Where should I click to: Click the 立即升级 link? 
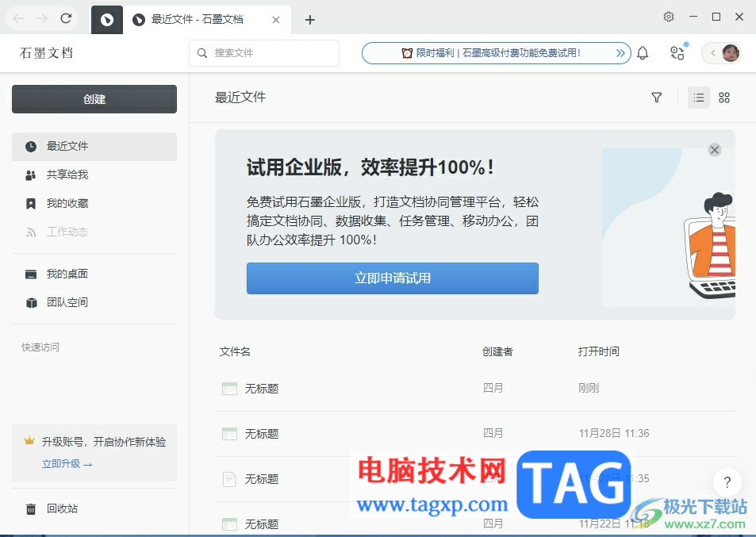(67, 464)
